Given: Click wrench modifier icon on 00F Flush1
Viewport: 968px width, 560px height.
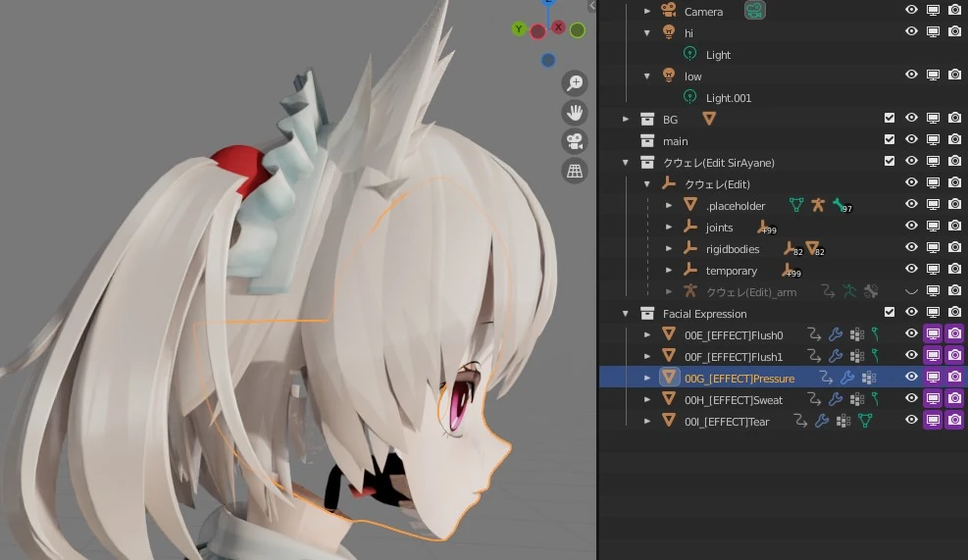Looking at the screenshot, I should click(x=836, y=356).
